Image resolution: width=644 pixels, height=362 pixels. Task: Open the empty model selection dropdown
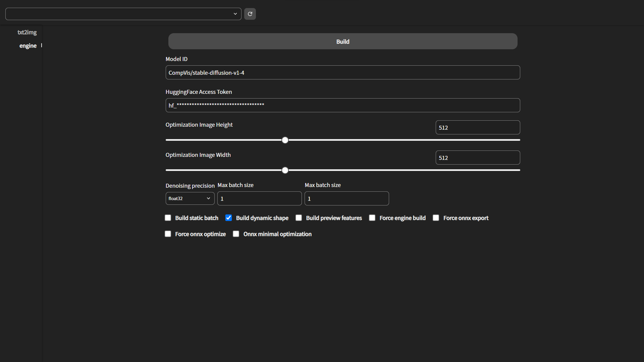pyautogui.click(x=123, y=14)
